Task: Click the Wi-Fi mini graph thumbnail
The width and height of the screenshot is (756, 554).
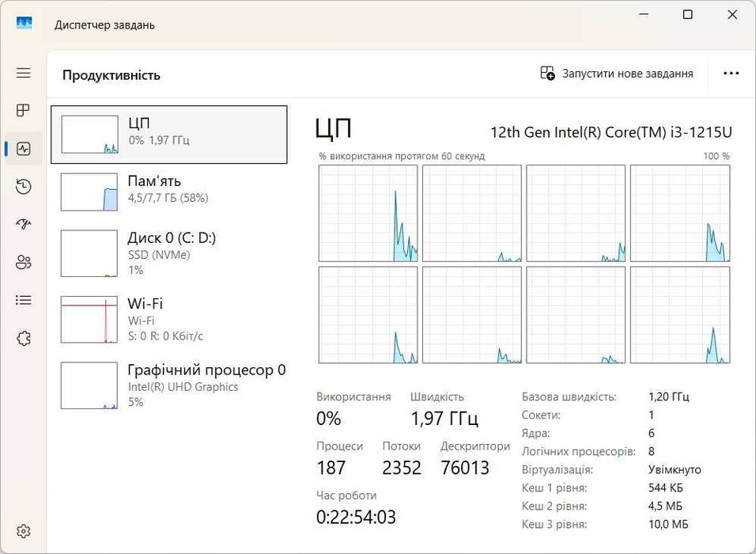Action: 89,320
